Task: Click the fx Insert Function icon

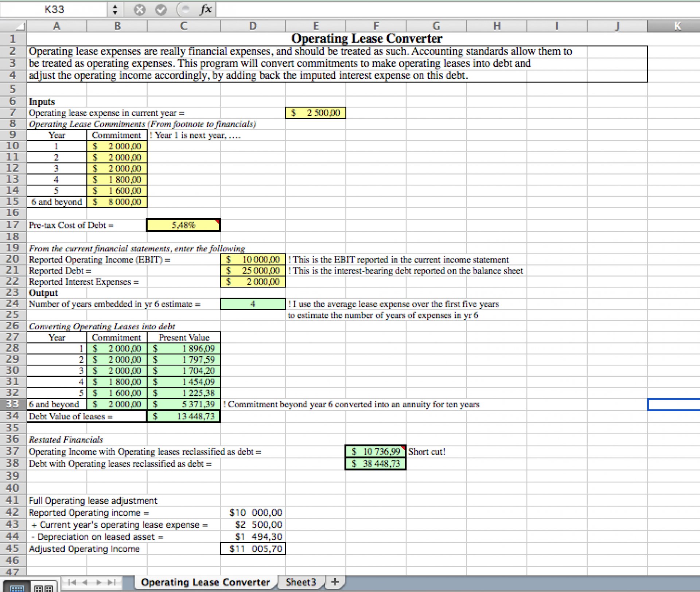Action: (205, 10)
